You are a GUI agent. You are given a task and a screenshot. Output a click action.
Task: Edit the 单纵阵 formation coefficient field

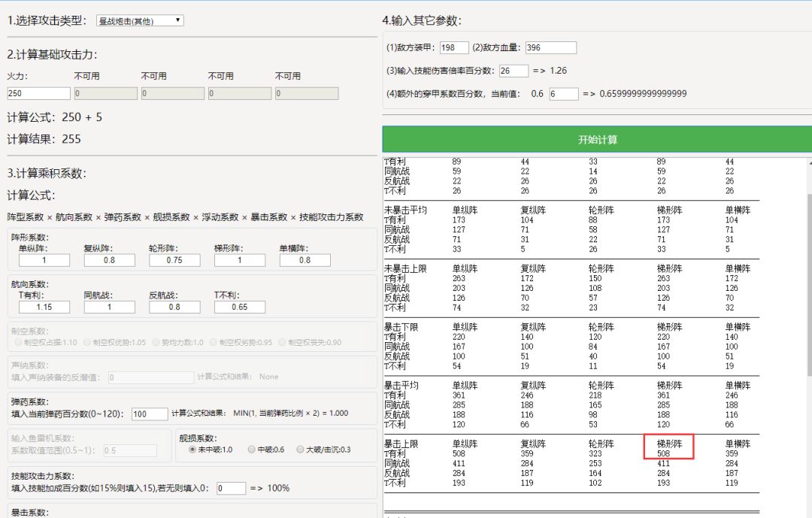pos(44,260)
